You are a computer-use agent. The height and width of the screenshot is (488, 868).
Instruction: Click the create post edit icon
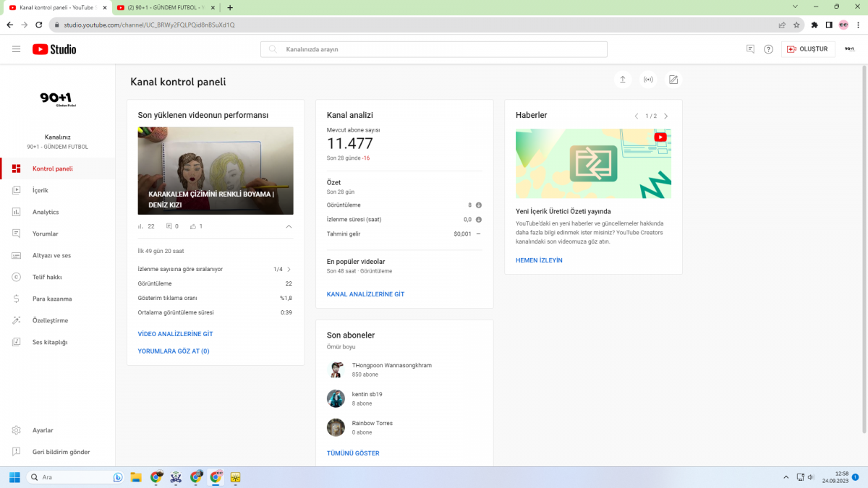point(673,80)
